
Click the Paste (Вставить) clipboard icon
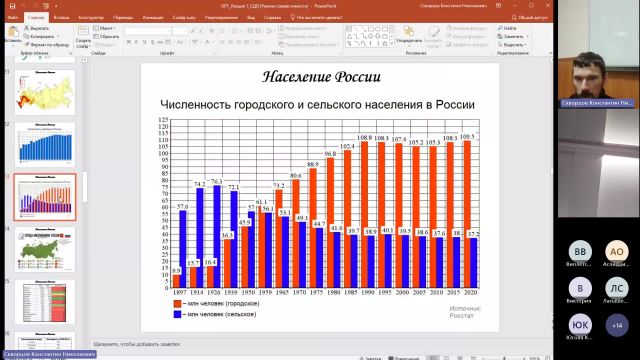13,32
